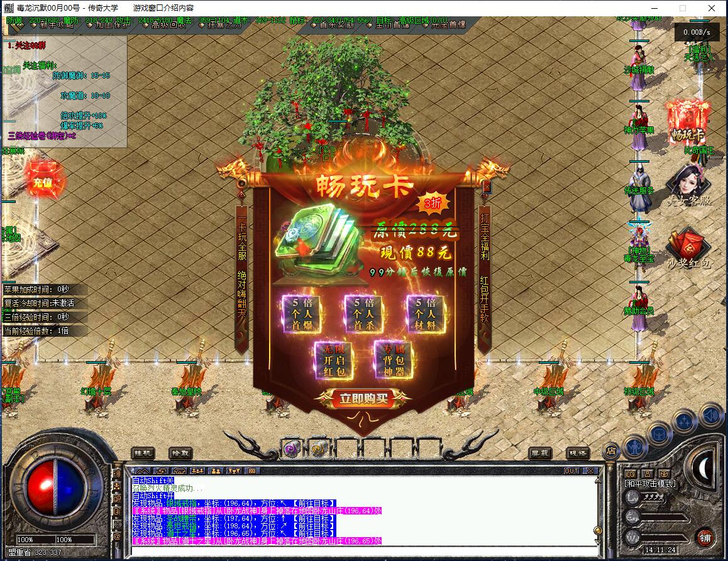This screenshot has height=561, width=728.
Task: Click the 三倍经验卷(绑定) text entry
Action: click(41, 136)
